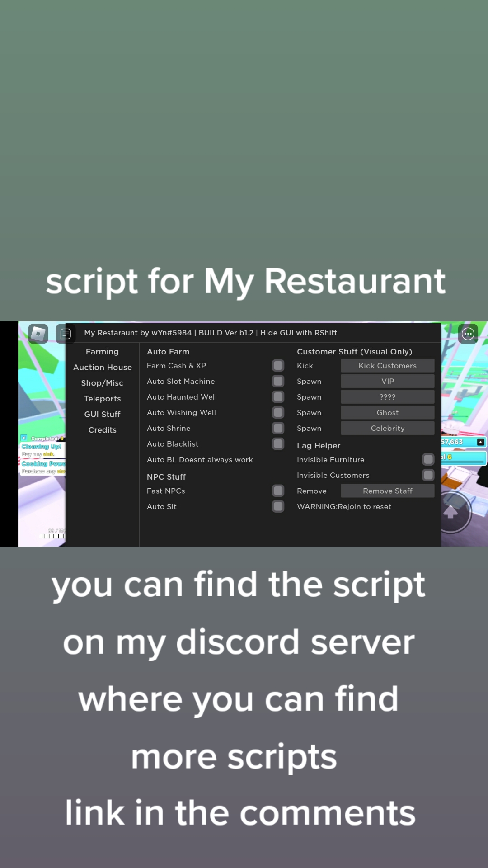488x868 pixels.
Task: Click the level 6 progress bar
Action: [464, 458]
